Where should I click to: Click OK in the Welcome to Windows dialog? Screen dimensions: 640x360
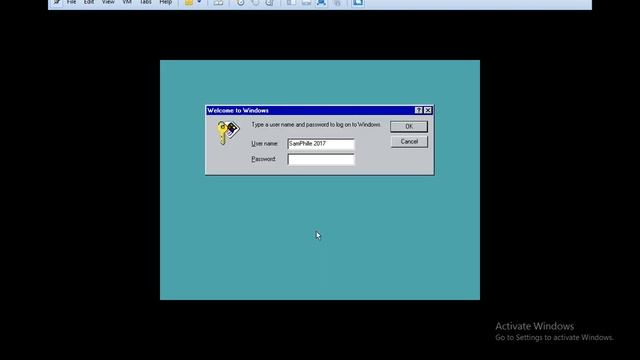(x=409, y=127)
